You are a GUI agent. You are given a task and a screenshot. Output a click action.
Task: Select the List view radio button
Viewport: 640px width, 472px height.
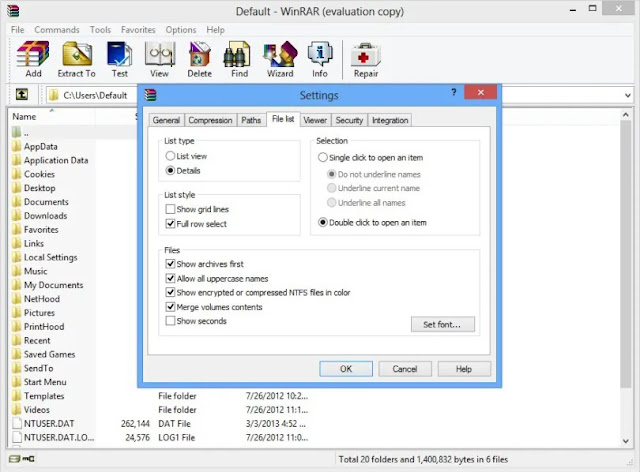pos(170,156)
